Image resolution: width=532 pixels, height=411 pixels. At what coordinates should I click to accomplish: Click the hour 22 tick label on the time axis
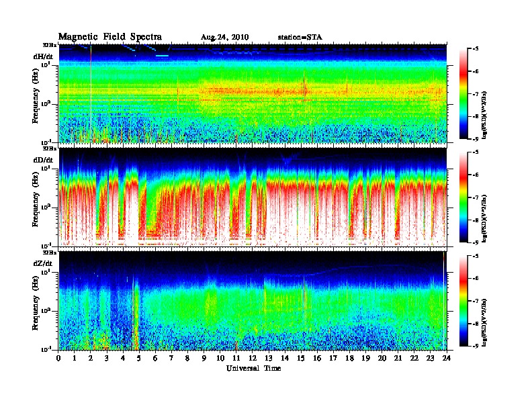pyautogui.click(x=414, y=358)
